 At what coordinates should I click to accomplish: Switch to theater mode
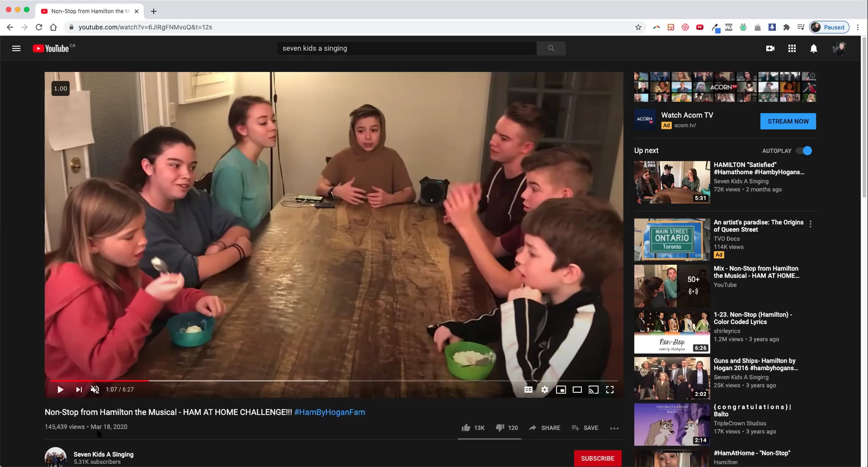(x=577, y=390)
